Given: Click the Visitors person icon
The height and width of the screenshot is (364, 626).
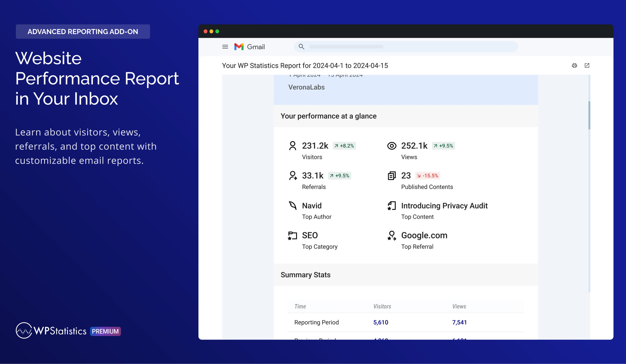Looking at the screenshot, I should [x=292, y=146].
